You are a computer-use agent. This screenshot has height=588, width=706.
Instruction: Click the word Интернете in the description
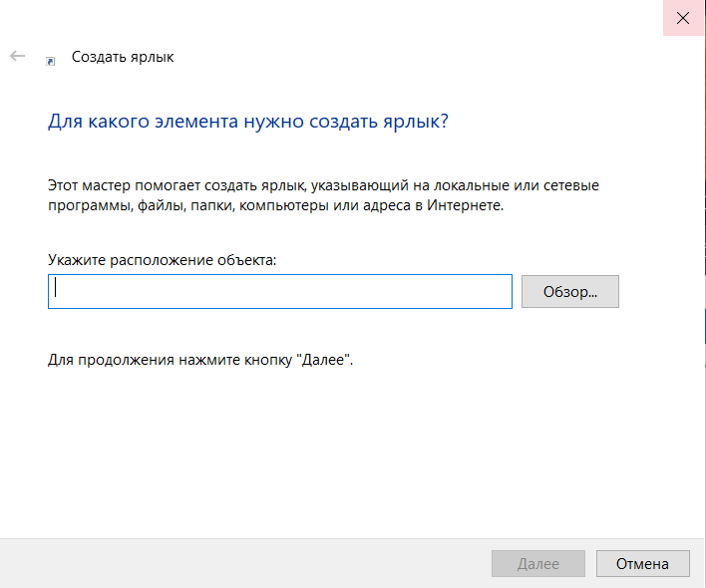[465, 205]
